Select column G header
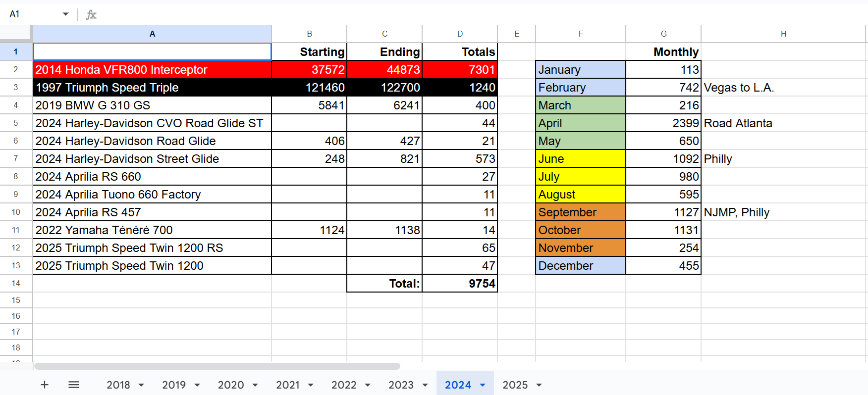 pyautogui.click(x=663, y=34)
